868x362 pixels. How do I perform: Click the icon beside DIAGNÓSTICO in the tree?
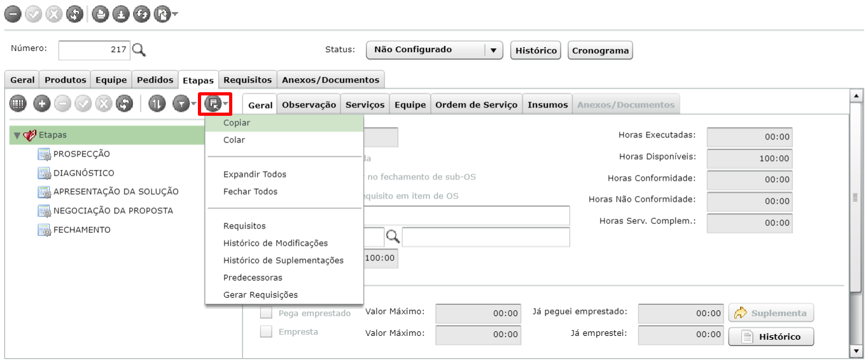point(45,174)
